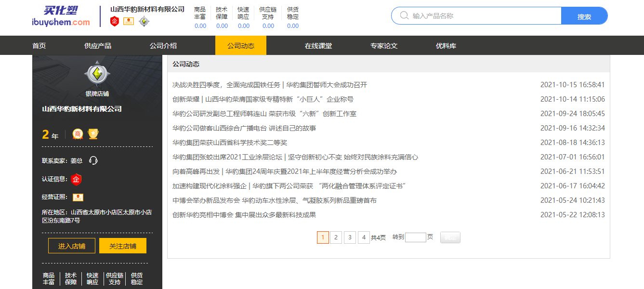
Task: Click the 进入店铺 button
Action: (72, 246)
